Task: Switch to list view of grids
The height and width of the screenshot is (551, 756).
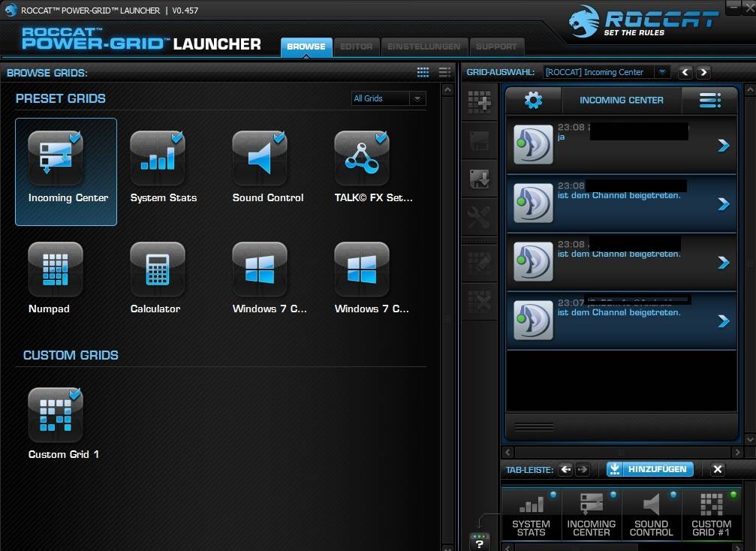Action: pos(444,72)
